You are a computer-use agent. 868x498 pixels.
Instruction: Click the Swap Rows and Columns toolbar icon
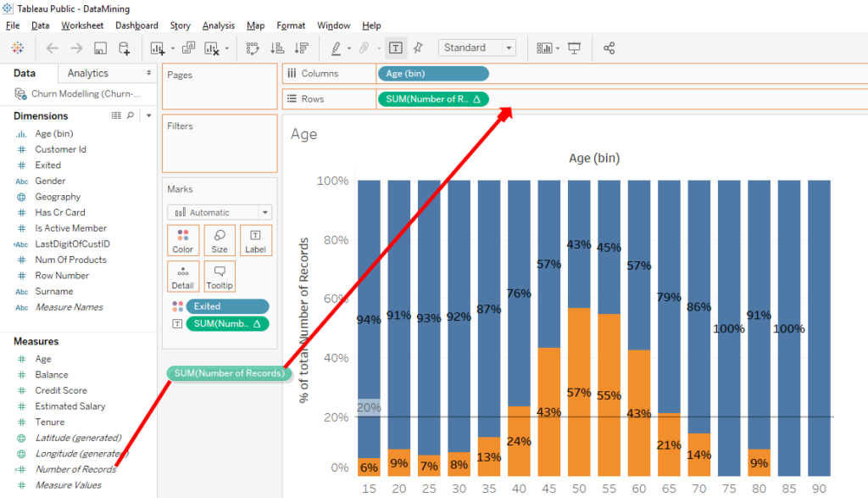252,48
